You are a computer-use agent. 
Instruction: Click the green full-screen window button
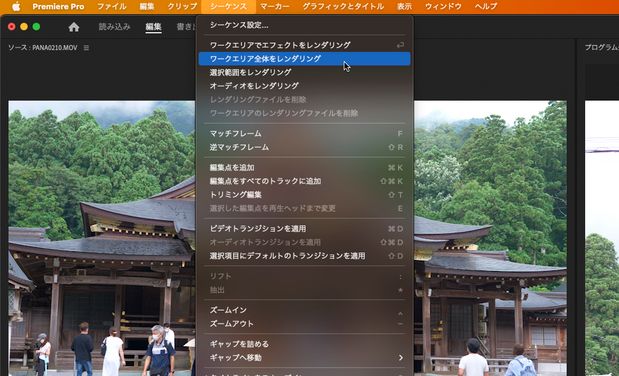tap(36, 26)
